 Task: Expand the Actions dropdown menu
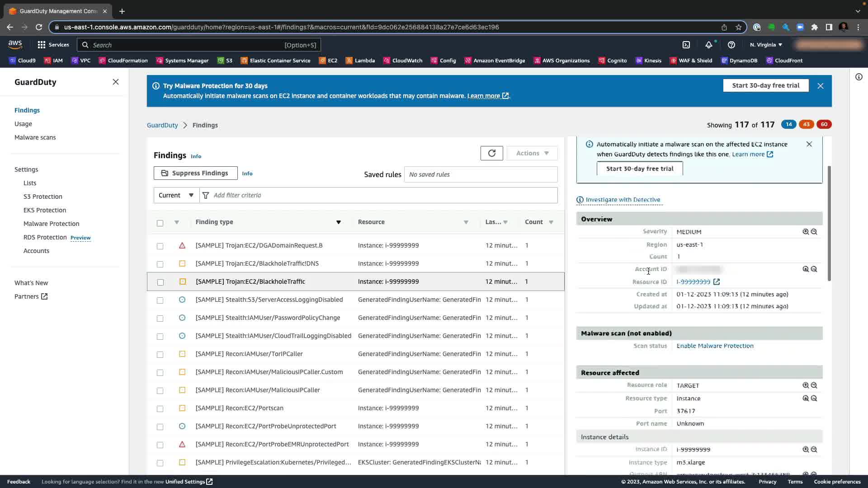(x=532, y=153)
